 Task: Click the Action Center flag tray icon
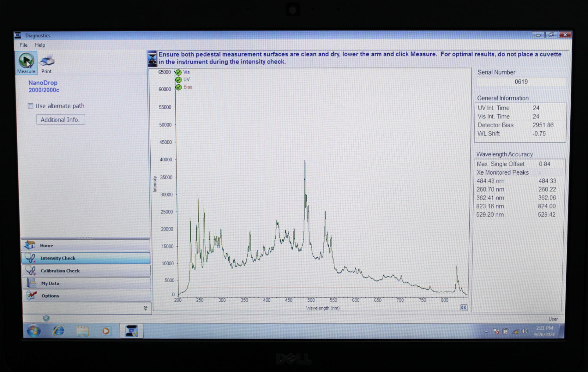click(x=496, y=331)
